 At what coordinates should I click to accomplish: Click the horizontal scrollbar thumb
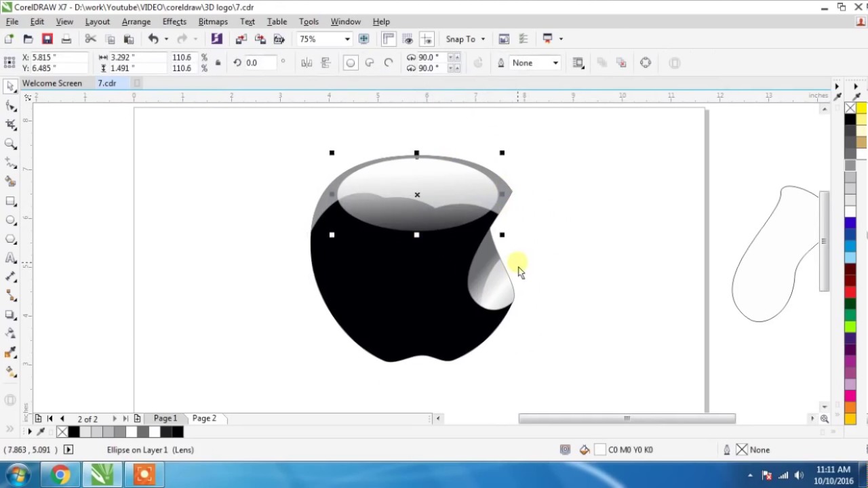(627, 419)
